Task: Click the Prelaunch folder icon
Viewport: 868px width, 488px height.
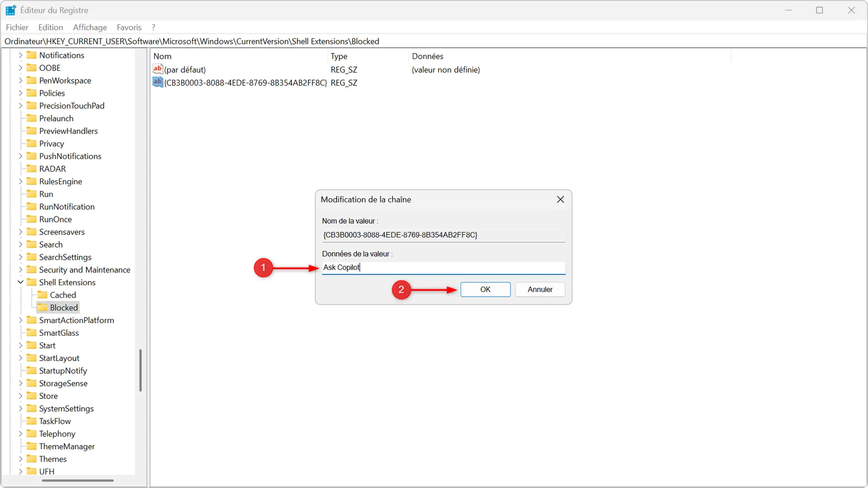Action: tap(32, 118)
